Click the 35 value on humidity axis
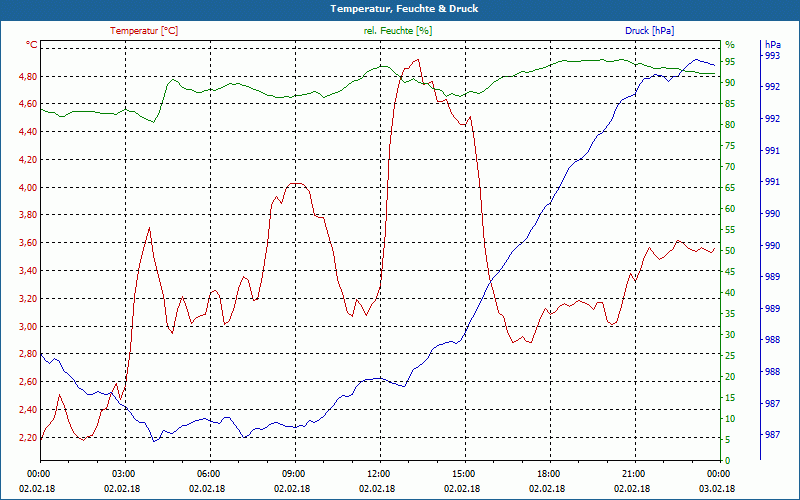Image resolution: width=800 pixels, height=500 pixels. point(730,314)
